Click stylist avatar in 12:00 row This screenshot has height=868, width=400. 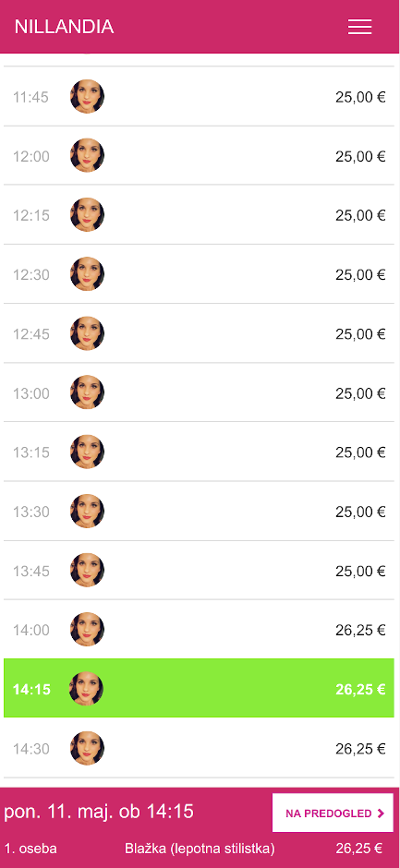[87, 155]
